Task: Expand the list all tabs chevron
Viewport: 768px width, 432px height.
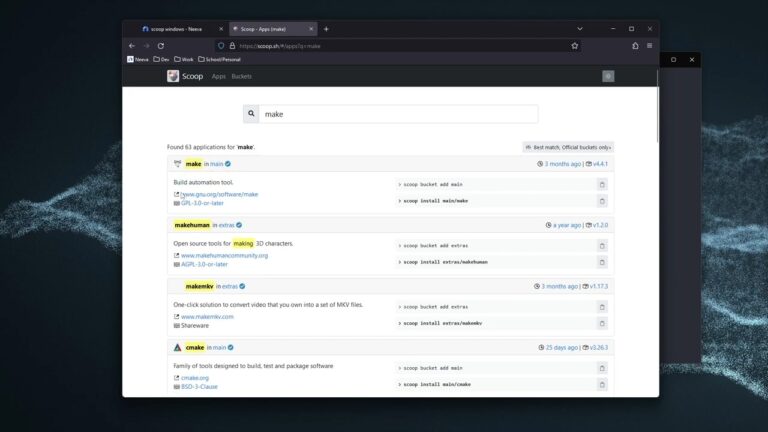Action: click(x=579, y=29)
